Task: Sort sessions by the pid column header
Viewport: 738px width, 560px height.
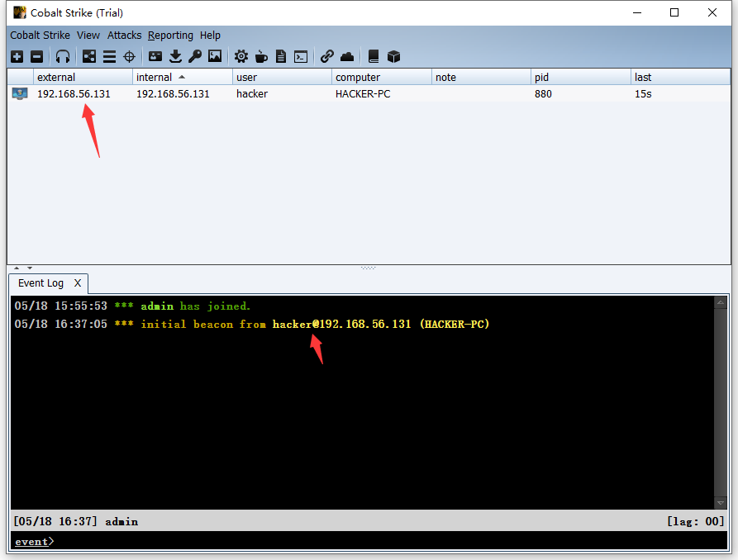Action: coord(581,77)
